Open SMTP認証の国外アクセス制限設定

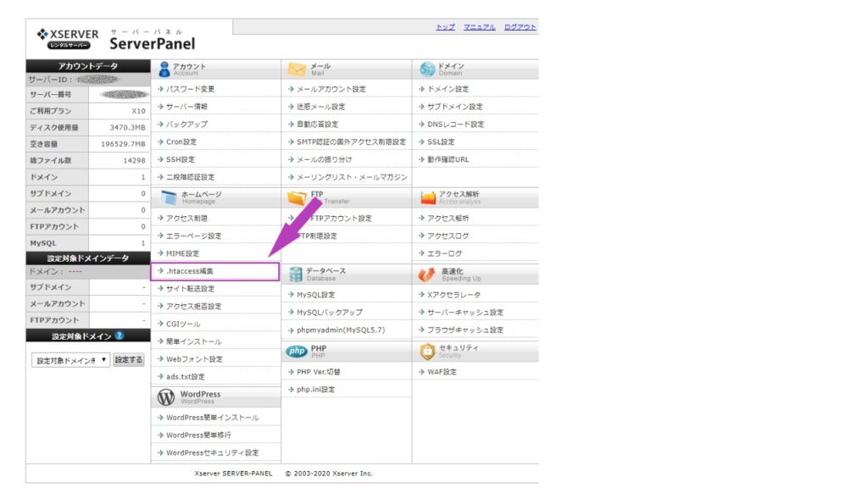[x=351, y=141]
